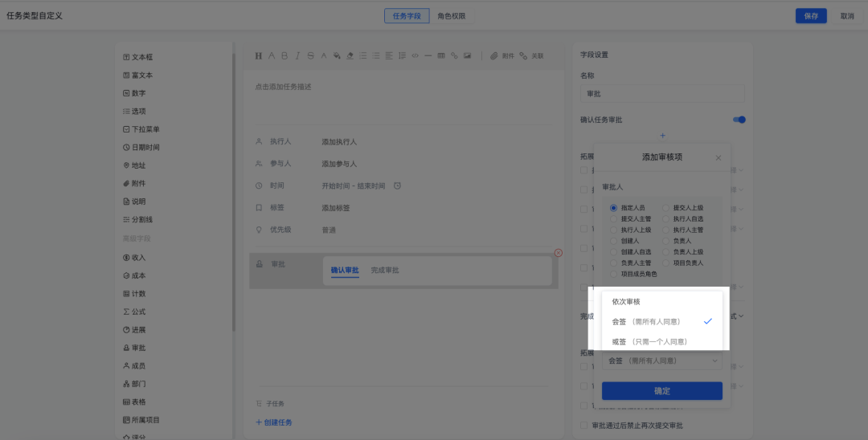Viewport: 868px width, 440px height.
Task: Click the insert image icon in editor toolbar
Action: 467,56
